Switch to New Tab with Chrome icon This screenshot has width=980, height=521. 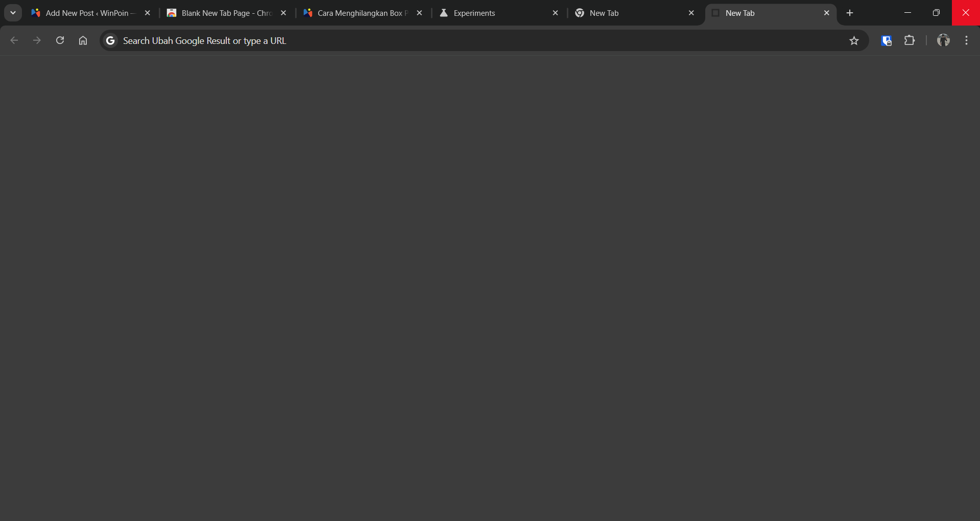pyautogui.click(x=635, y=13)
